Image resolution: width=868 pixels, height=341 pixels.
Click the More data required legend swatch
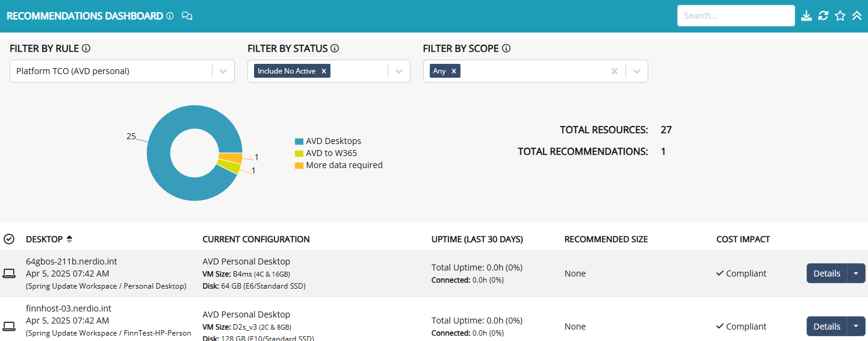[299, 166]
